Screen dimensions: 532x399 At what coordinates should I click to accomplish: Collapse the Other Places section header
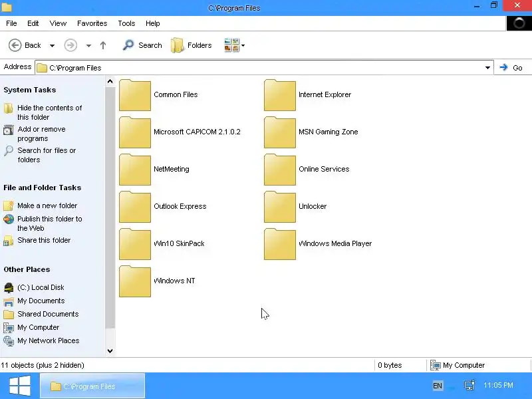[x=27, y=269]
